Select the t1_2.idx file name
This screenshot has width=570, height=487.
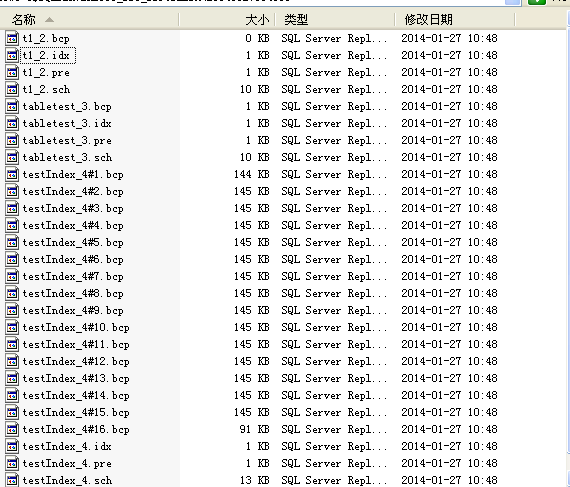click(x=47, y=55)
